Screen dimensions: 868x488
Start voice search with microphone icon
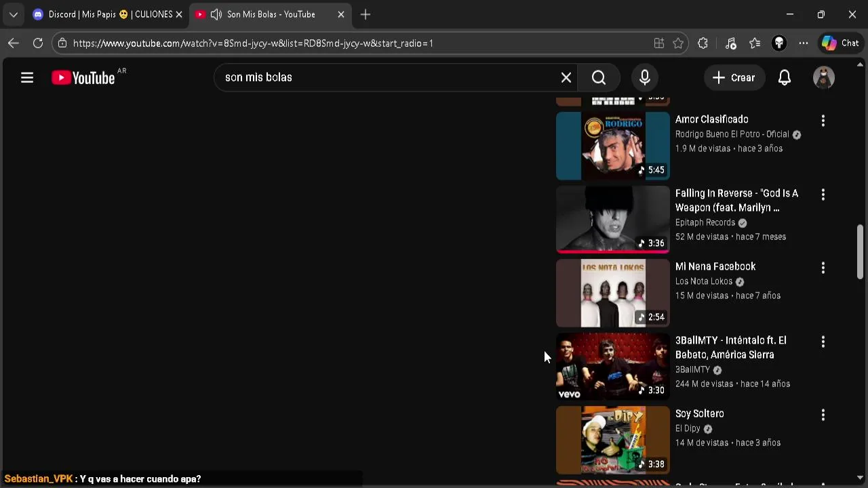[645, 77]
